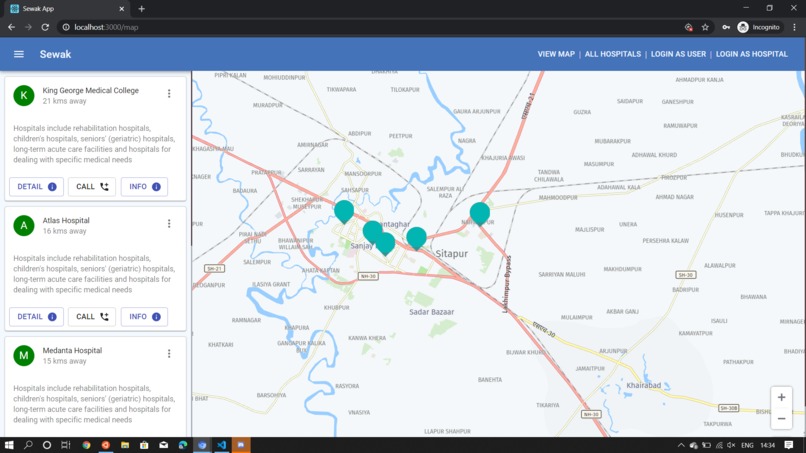The width and height of the screenshot is (806, 453).
Task: Select the Sewak App browser tab
Action: [x=67, y=9]
